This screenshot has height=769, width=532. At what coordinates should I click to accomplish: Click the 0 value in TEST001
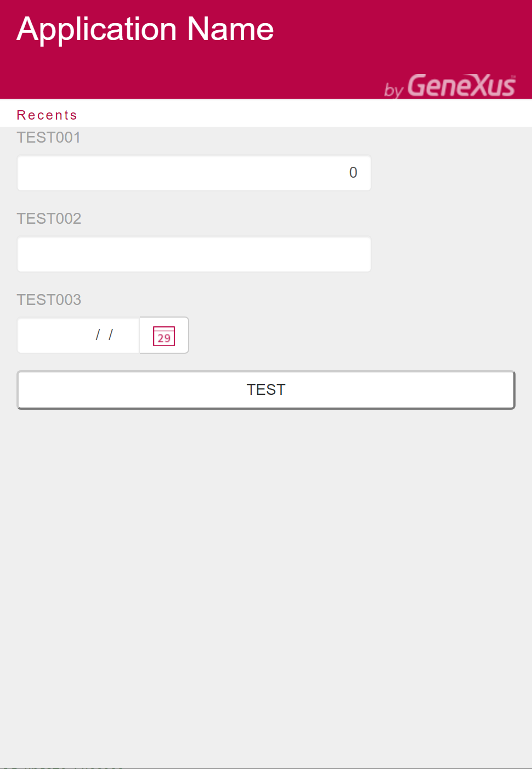click(x=353, y=173)
